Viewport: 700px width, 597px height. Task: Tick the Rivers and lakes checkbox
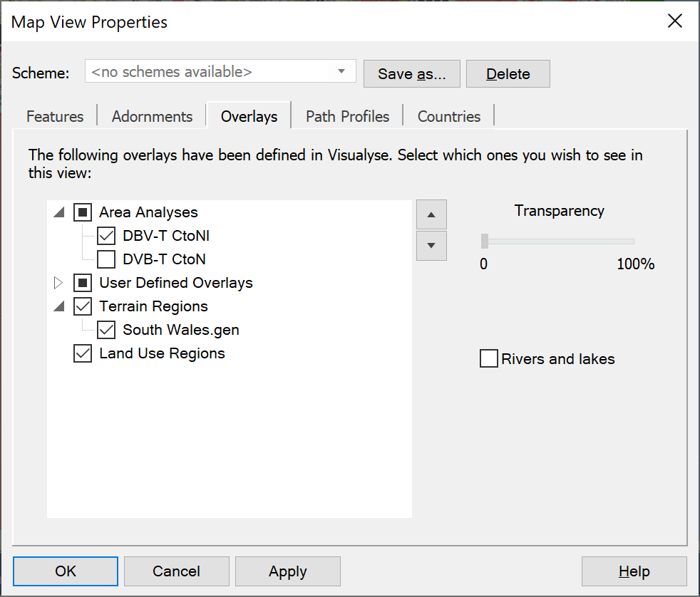(489, 358)
